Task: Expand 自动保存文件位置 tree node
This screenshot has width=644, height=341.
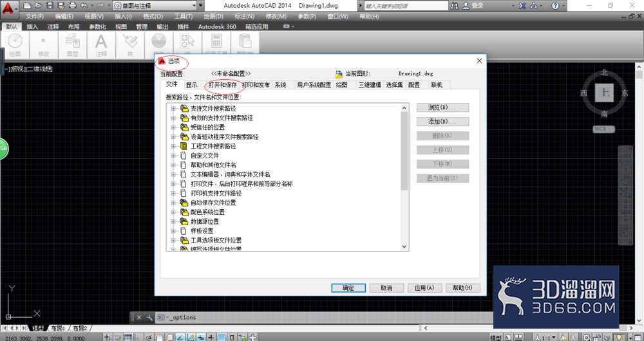Action: click(x=173, y=202)
